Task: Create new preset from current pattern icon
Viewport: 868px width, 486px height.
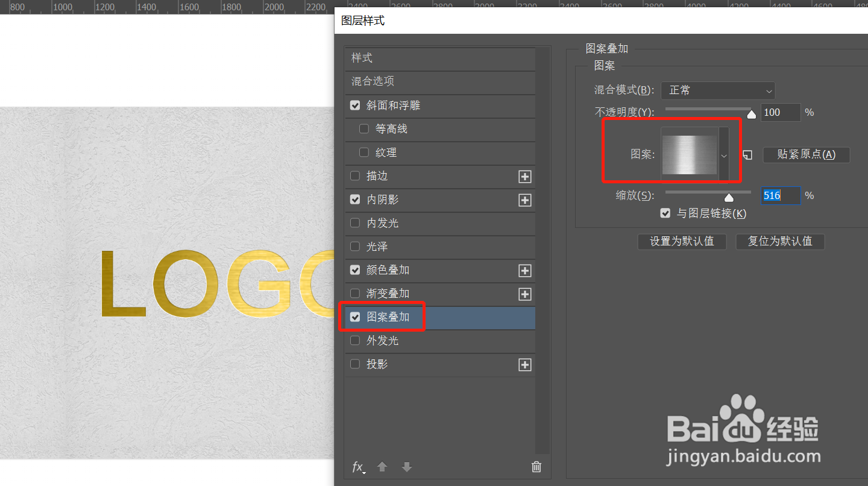Action: [747, 155]
